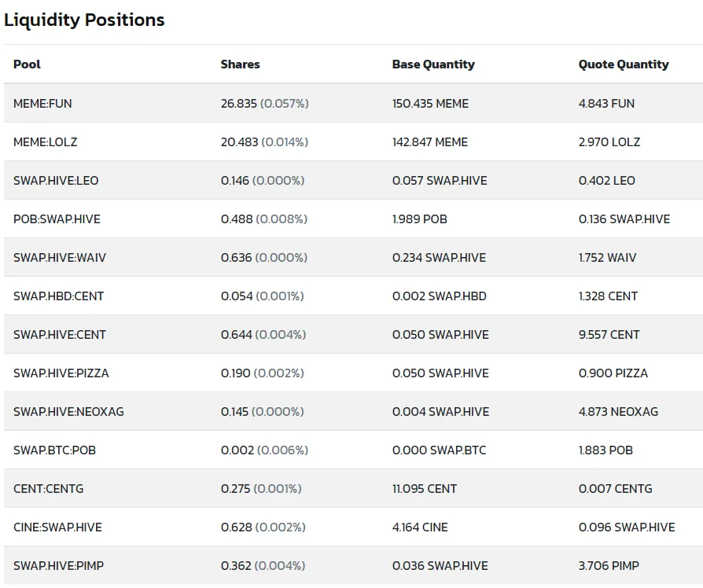Select the POB:SWAP.HIVE pool name
Screen dimensions: 703x588
pyautogui.click(x=57, y=219)
